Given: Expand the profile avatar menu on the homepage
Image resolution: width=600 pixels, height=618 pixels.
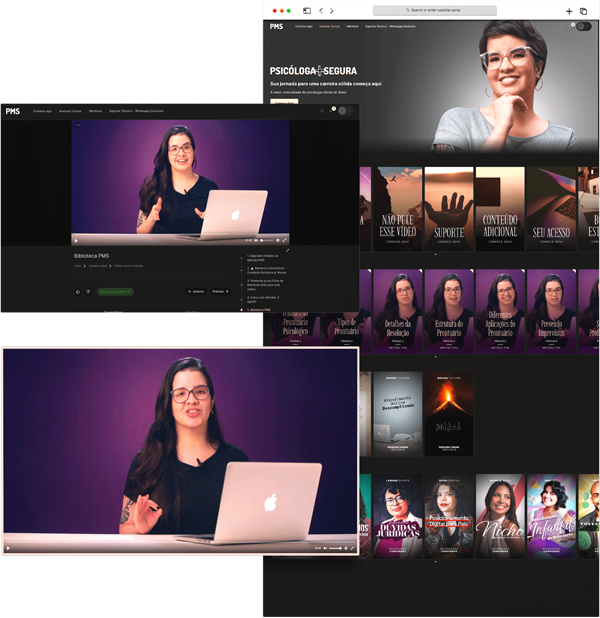Looking at the screenshot, I should 583,26.
